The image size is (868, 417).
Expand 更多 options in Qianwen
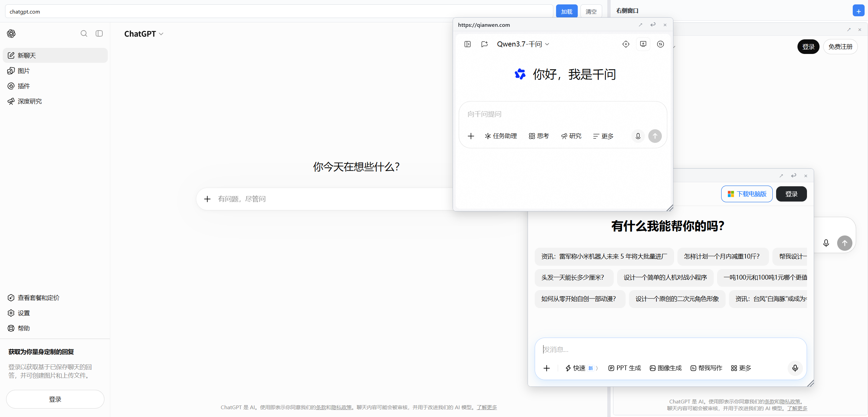[x=604, y=136]
